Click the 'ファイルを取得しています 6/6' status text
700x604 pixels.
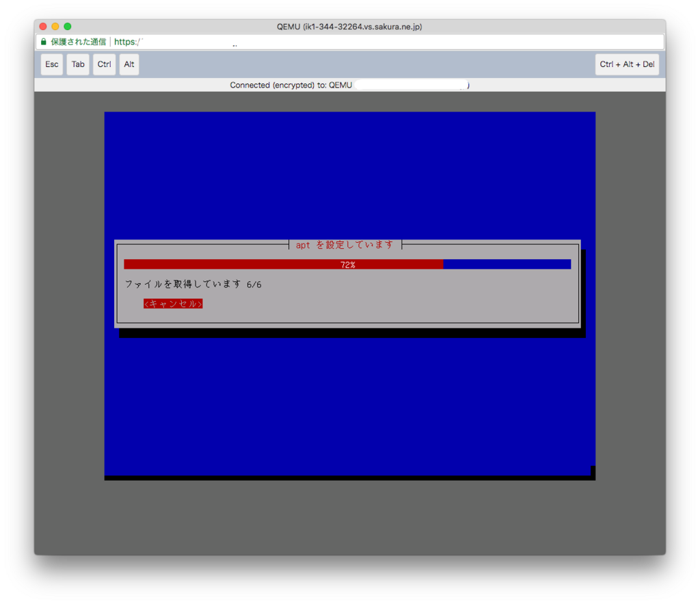193,284
